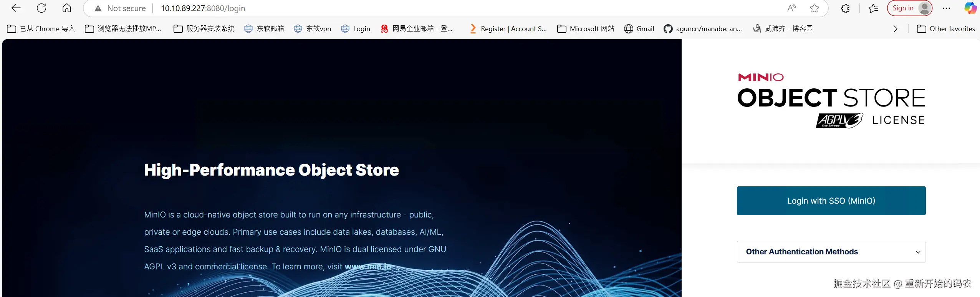
Task: Open the Microsoft 网站 bookmark folder
Action: click(586, 29)
